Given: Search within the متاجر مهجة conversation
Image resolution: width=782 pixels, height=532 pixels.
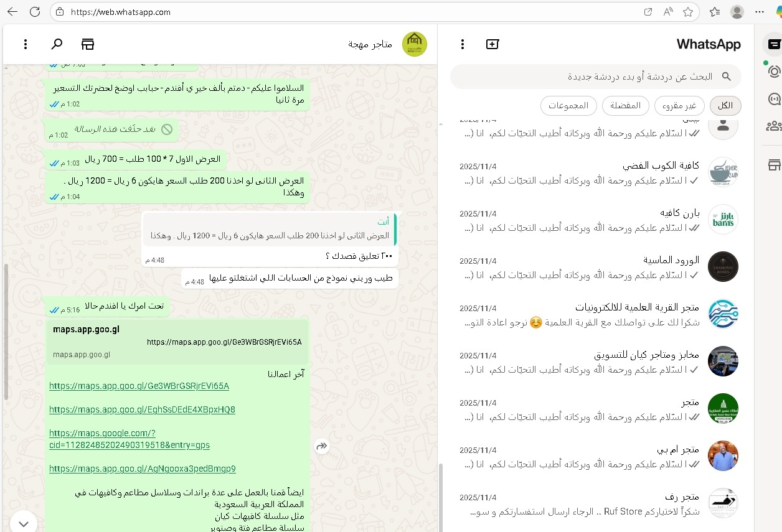Looking at the screenshot, I should coord(57,44).
